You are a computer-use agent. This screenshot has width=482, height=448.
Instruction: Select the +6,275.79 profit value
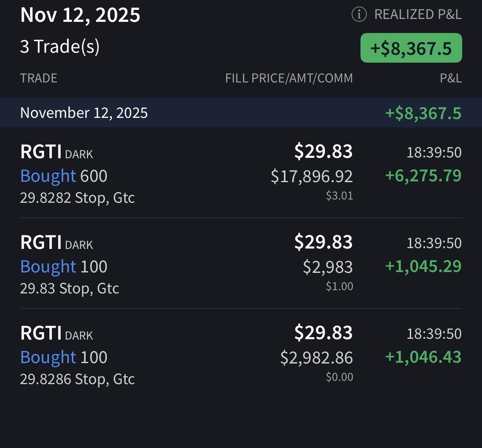click(423, 176)
